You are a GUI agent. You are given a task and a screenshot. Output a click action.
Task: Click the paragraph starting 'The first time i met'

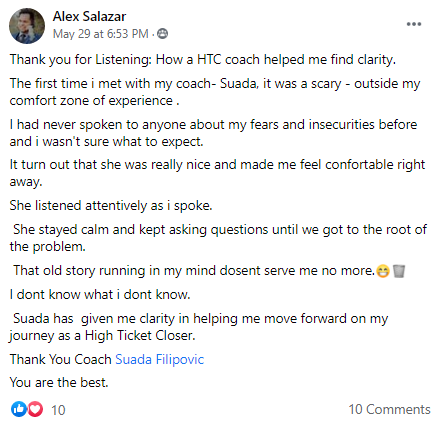click(215, 92)
